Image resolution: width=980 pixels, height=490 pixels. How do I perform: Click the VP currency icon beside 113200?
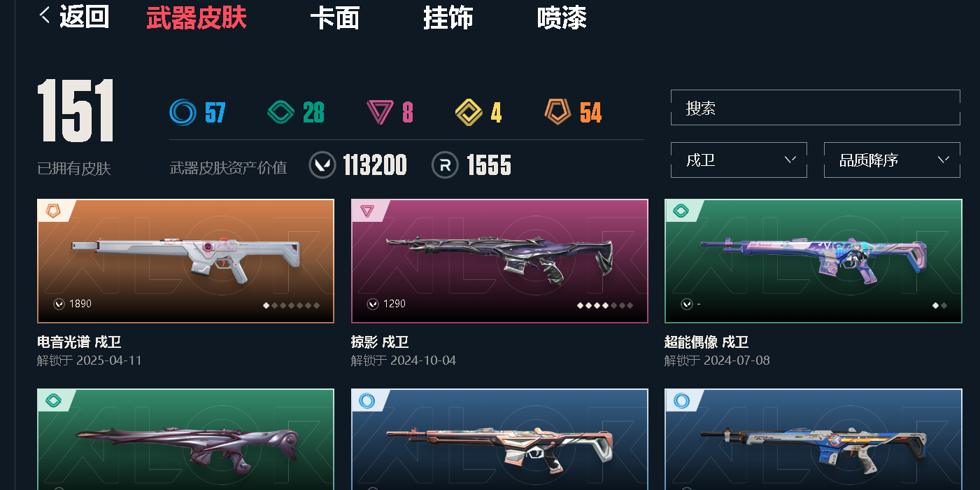[x=322, y=165]
